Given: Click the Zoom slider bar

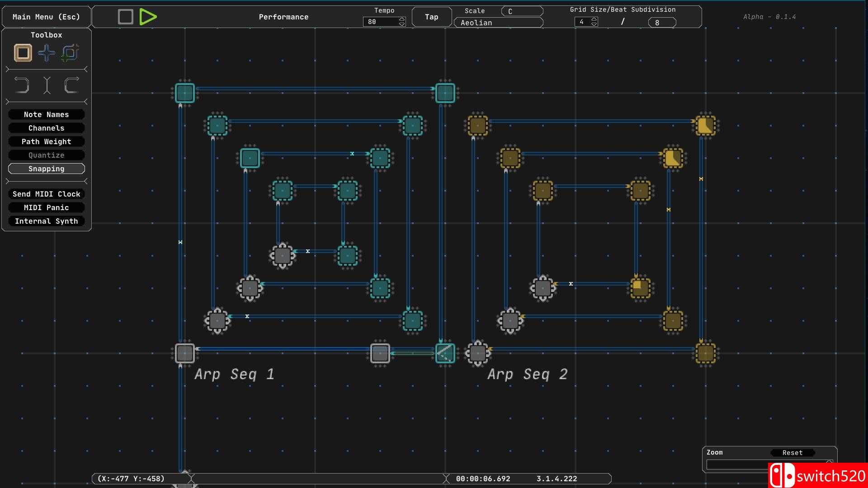Looking at the screenshot, I should point(738,465).
